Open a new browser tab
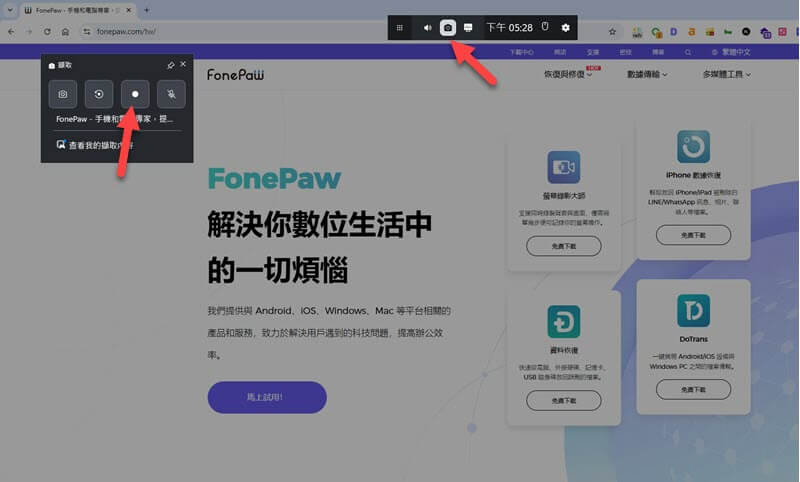800x482 pixels. [x=146, y=10]
